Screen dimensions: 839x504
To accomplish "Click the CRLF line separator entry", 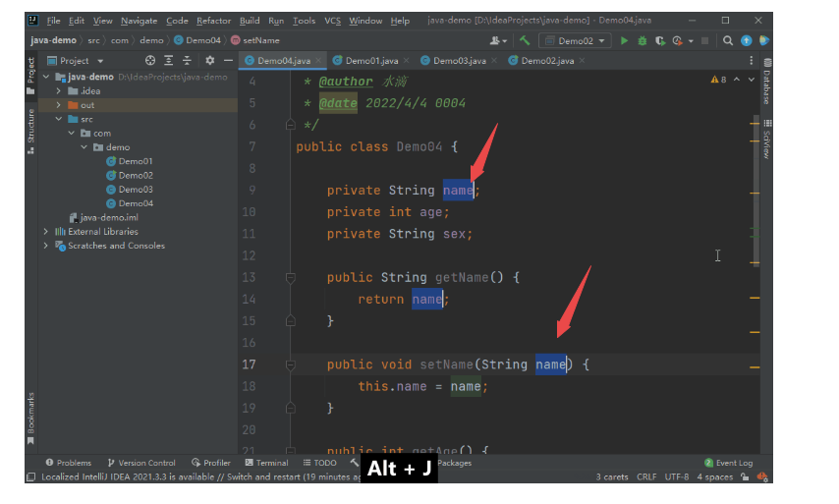I will [x=646, y=476].
